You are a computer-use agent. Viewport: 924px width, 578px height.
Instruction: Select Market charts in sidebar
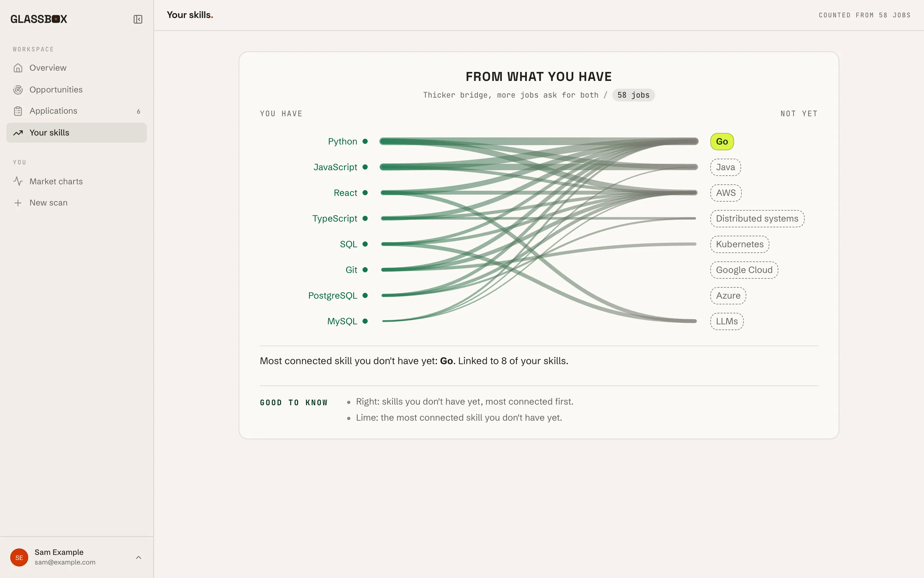click(x=77, y=181)
